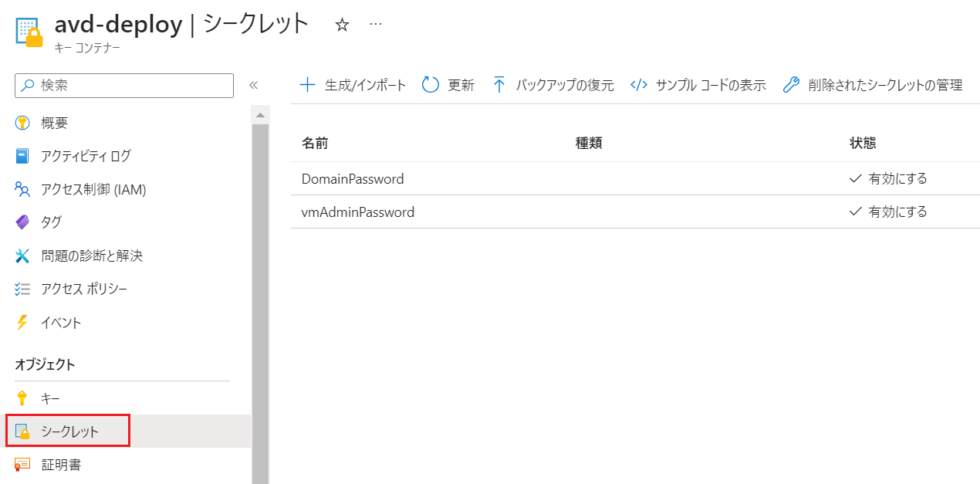
Task: Open the 証明書 page
Action: (x=61, y=465)
